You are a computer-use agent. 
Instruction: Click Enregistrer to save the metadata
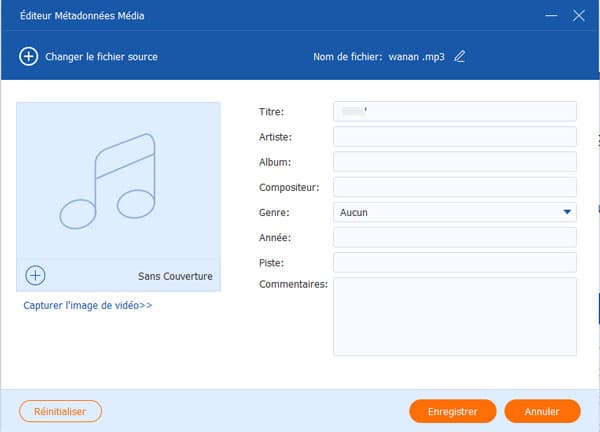click(x=452, y=411)
